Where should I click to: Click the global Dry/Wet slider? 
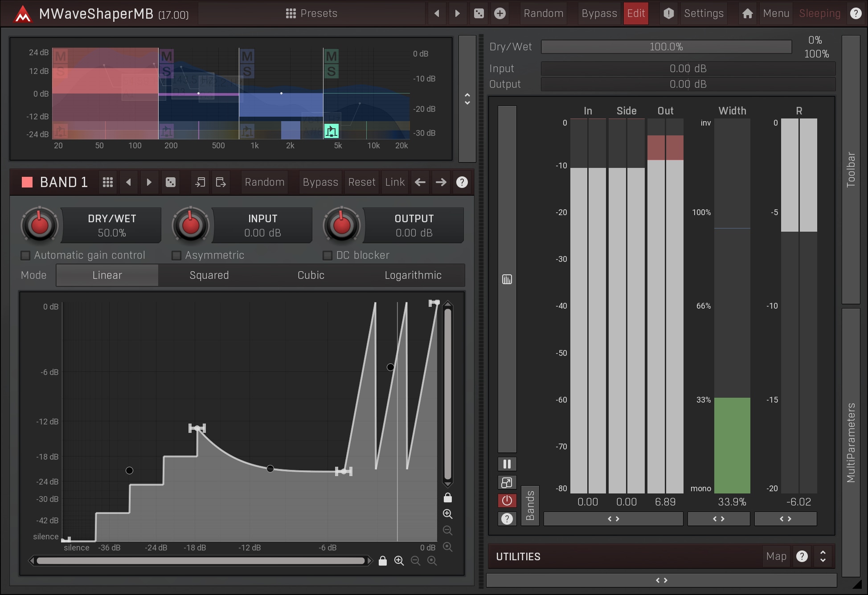tap(666, 47)
